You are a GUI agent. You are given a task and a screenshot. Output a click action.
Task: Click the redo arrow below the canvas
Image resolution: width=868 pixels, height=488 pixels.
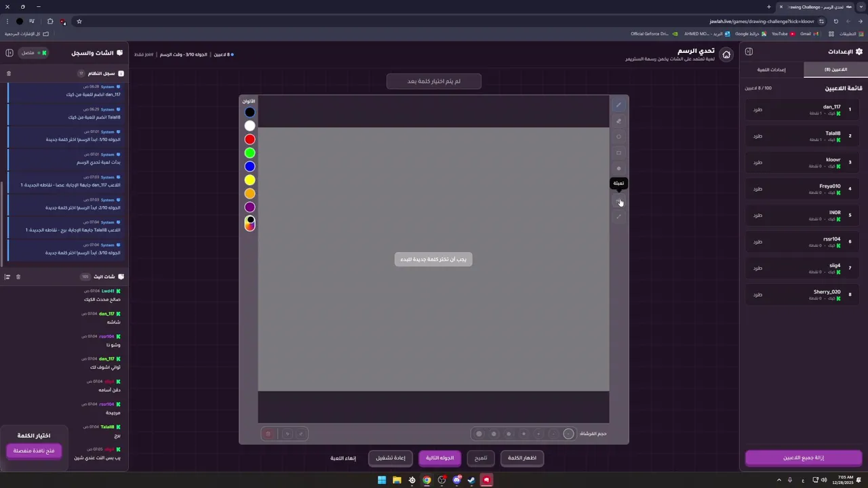pyautogui.click(x=301, y=434)
